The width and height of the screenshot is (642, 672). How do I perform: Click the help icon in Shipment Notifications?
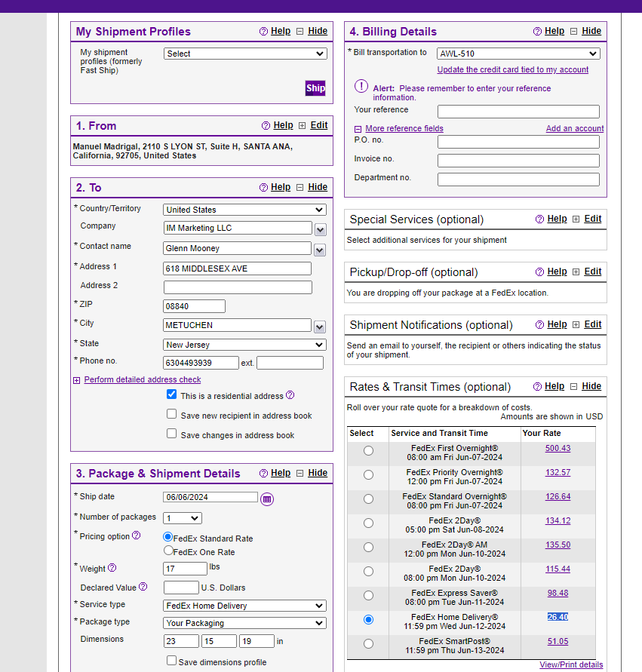coord(540,324)
